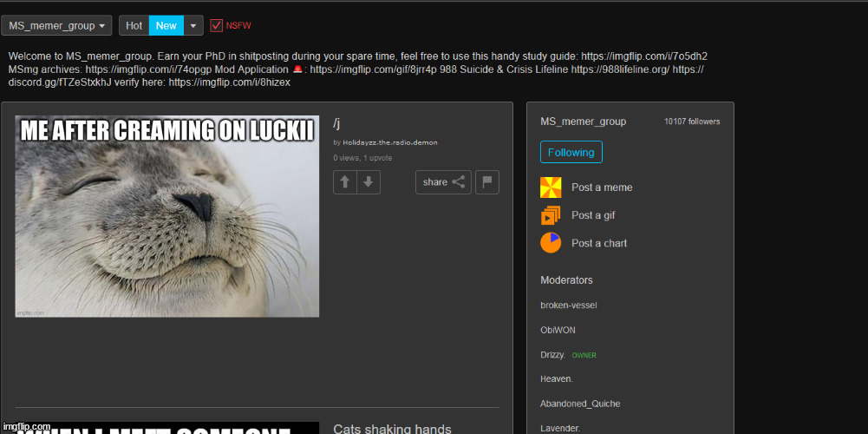868x434 pixels.
Task: Unfollow via the Following button
Action: 571,153
